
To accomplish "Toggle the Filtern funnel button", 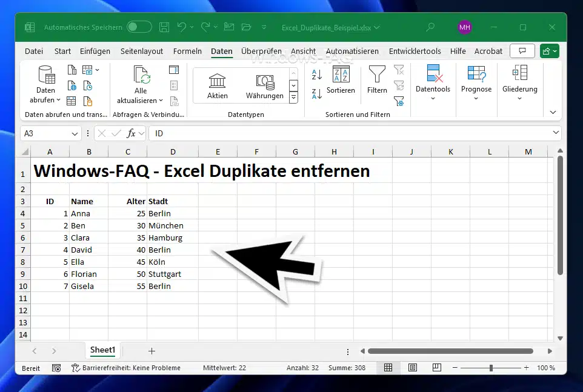I will pyautogui.click(x=377, y=79).
